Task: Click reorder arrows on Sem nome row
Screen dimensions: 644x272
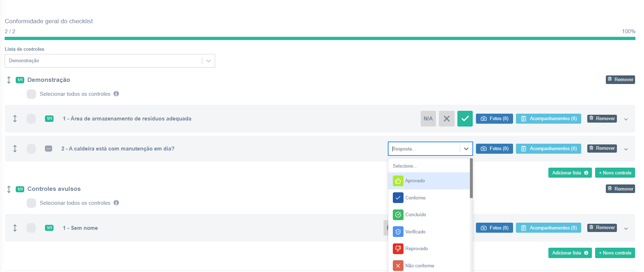Action: (15, 228)
